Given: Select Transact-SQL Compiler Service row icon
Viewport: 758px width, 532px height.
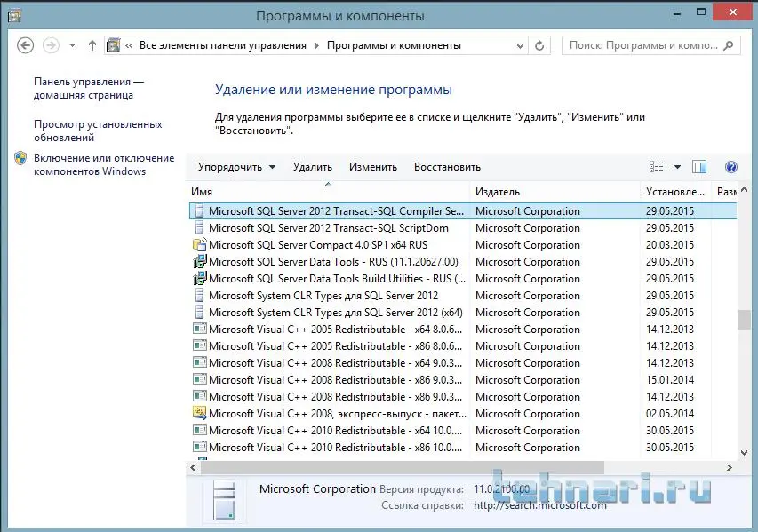Looking at the screenshot, I should pyautogui.click(x=199, y=211).
